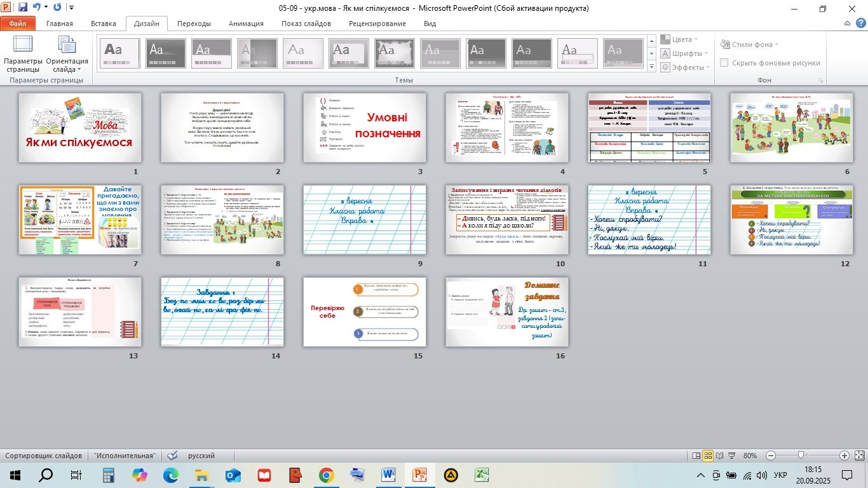Click the fit slide to window icon
The height and width of the screenshot is (488, 868).
point(858,456)
